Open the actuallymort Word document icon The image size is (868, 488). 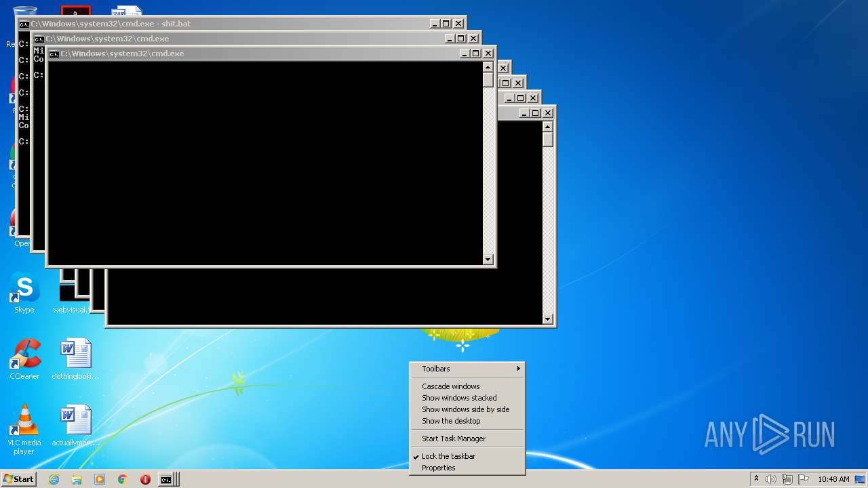coord(75,426)
